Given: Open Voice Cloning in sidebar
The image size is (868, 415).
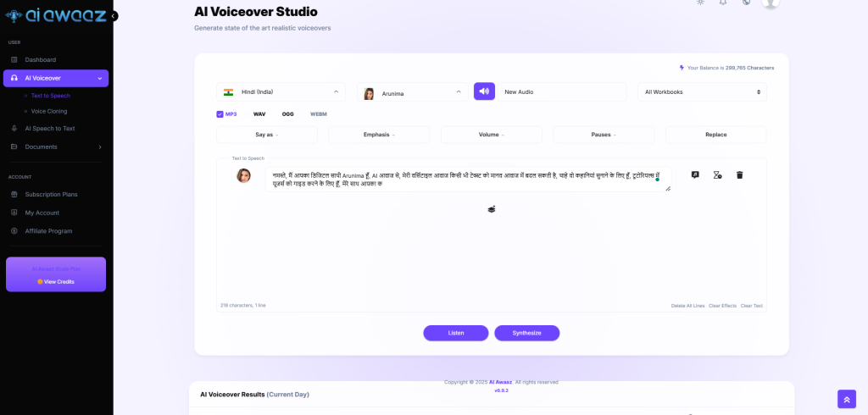Looking at the screenshot, I should [x=49, y=111].
